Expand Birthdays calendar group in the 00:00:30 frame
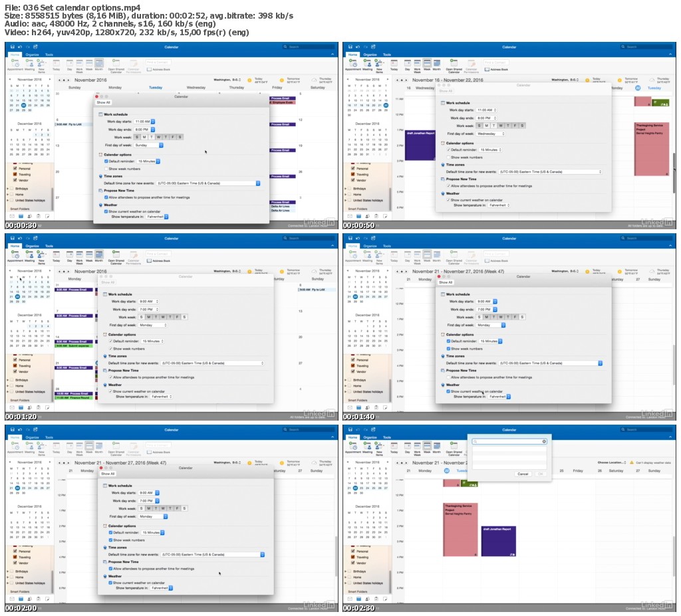Viewport: 681px width, 616px height. [x=7, y=189]
